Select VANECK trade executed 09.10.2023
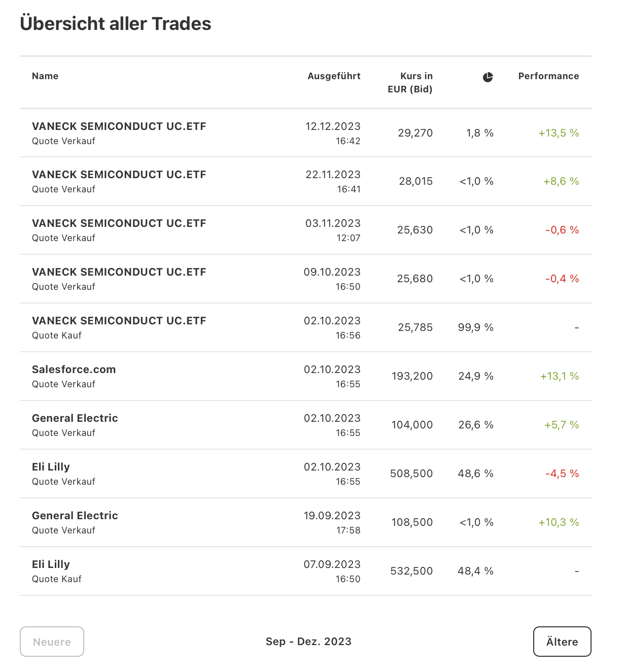 tap(119, 272)
